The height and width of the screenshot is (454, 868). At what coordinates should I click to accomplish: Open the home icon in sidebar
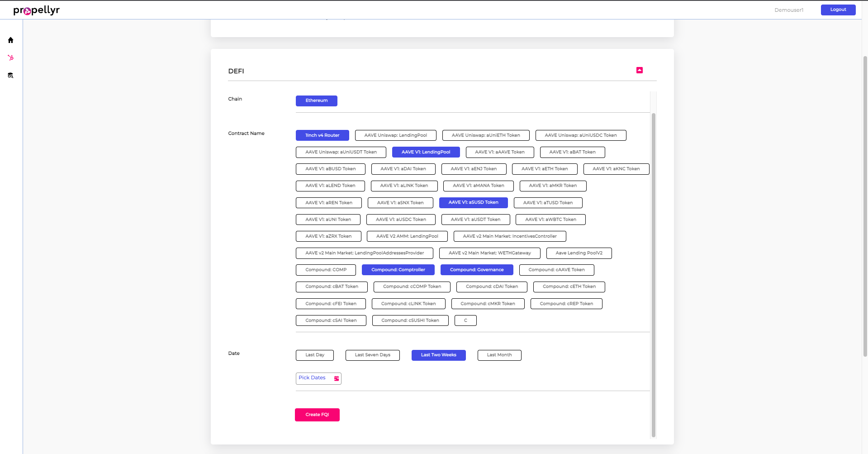tap(10, 40)
